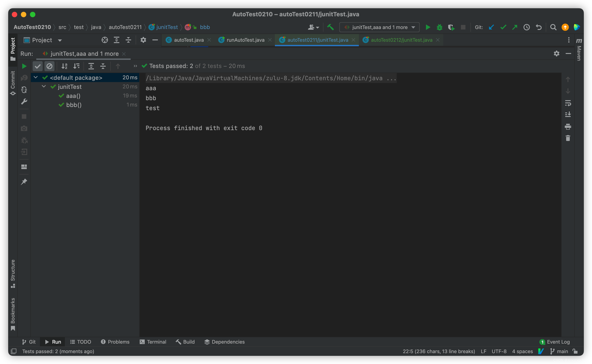Open Git history clock icon
The width and height of the screenshot is (592, 364).
(526, 27)
